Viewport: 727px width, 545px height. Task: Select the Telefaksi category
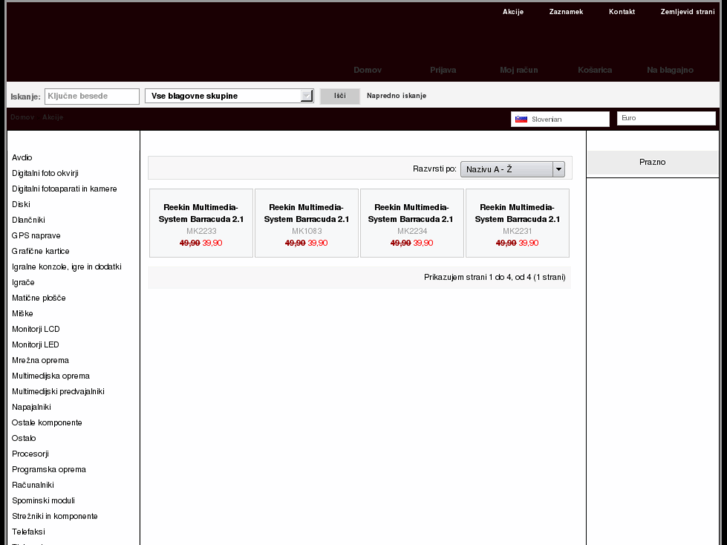(x=28, y=532)
